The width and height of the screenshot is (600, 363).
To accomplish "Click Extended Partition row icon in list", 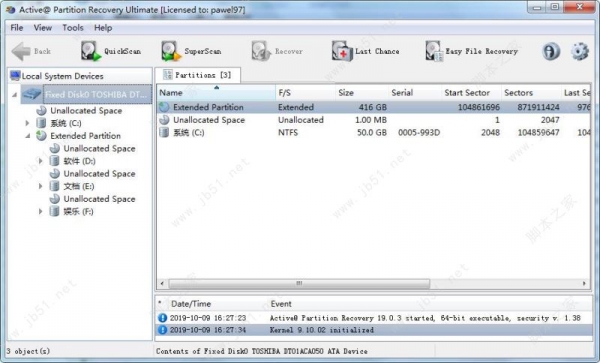I will (164, 107).
